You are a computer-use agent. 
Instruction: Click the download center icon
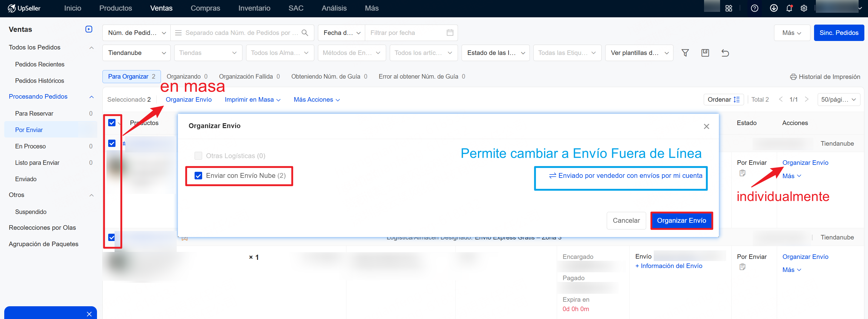coord(774,8)
